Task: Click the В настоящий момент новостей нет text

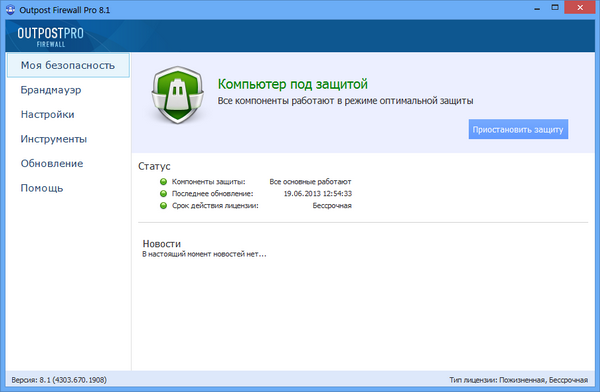Action: click(x=204, y=254)
